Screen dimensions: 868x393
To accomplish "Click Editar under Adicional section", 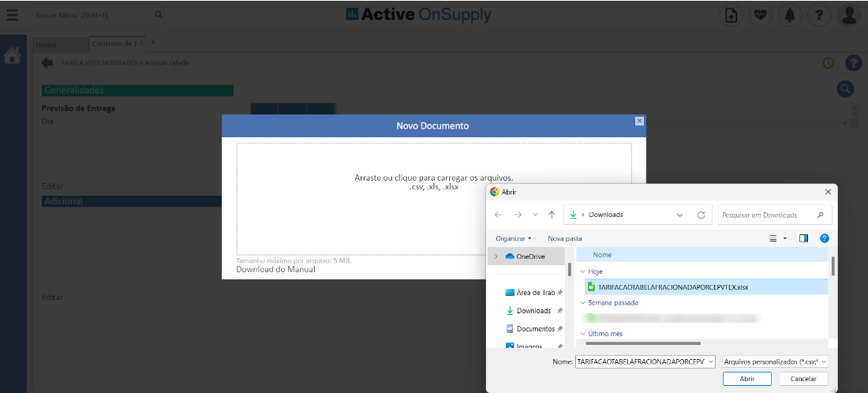I will click(x=53, y=298).
